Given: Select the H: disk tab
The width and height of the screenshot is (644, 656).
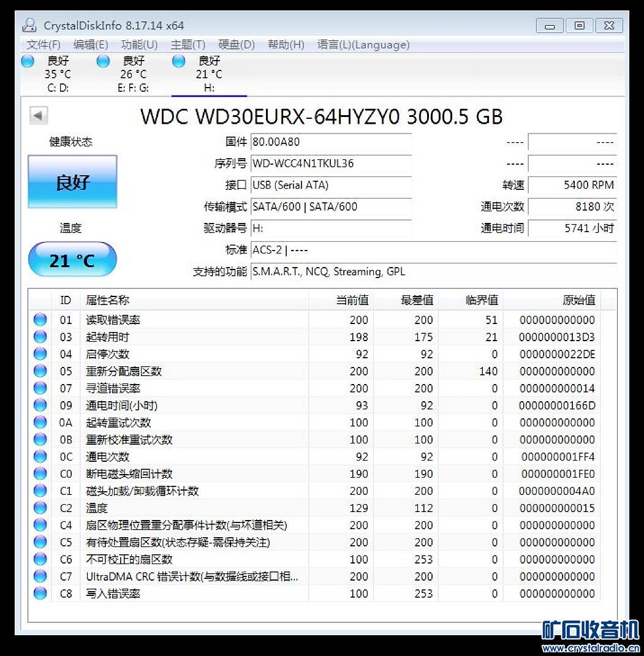Looking at the screenshot, I should 209,74.
